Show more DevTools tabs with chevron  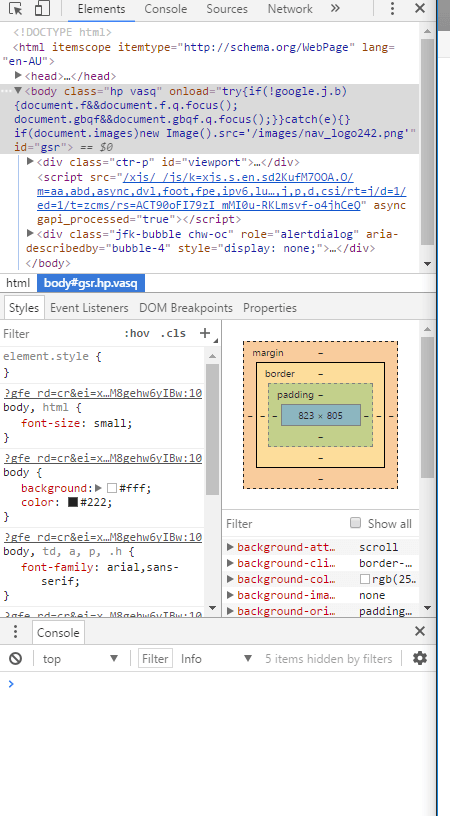coord(336,8)
